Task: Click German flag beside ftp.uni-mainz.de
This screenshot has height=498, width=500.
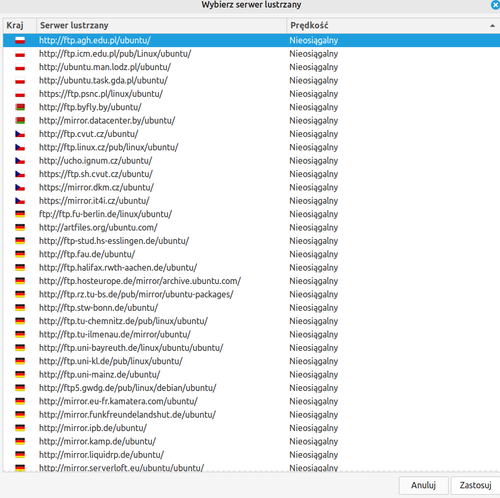Action: point(20,374)
